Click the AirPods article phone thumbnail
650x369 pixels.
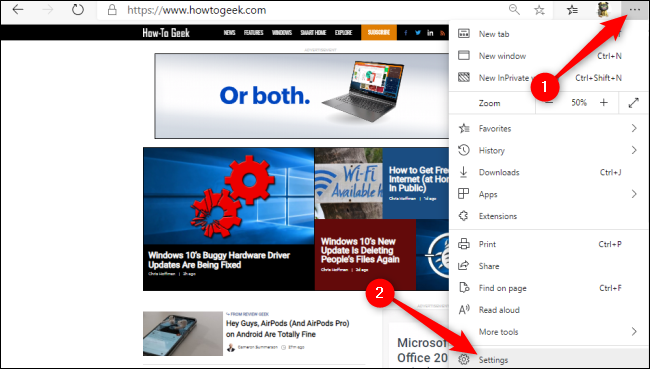coord(183,333)
